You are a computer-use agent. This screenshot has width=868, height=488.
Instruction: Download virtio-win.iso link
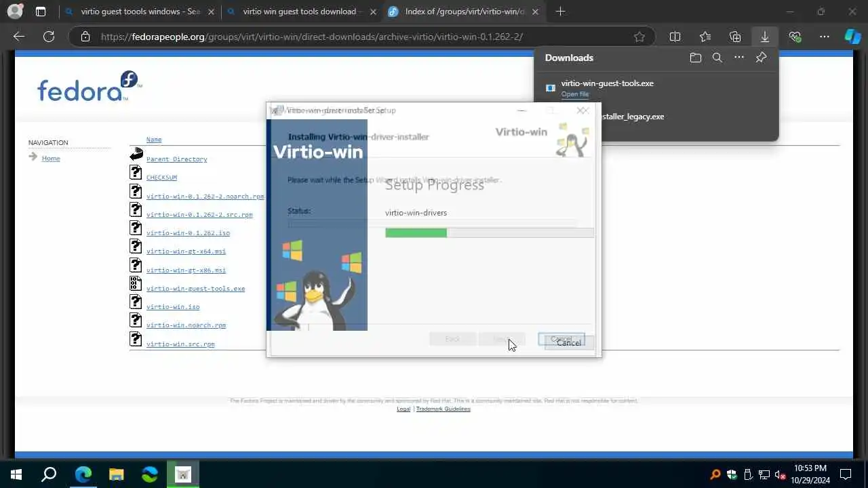click(x=173, y=306)
